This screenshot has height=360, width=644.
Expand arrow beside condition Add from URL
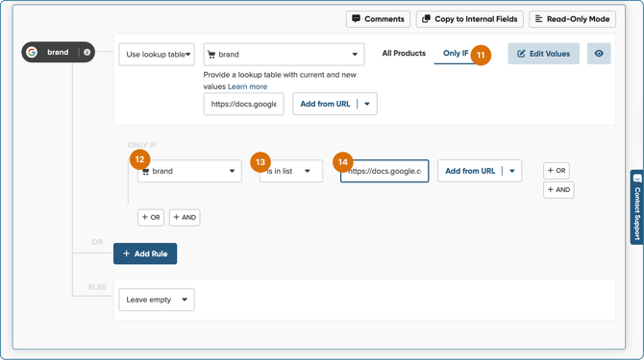click(x=512, y=171)
